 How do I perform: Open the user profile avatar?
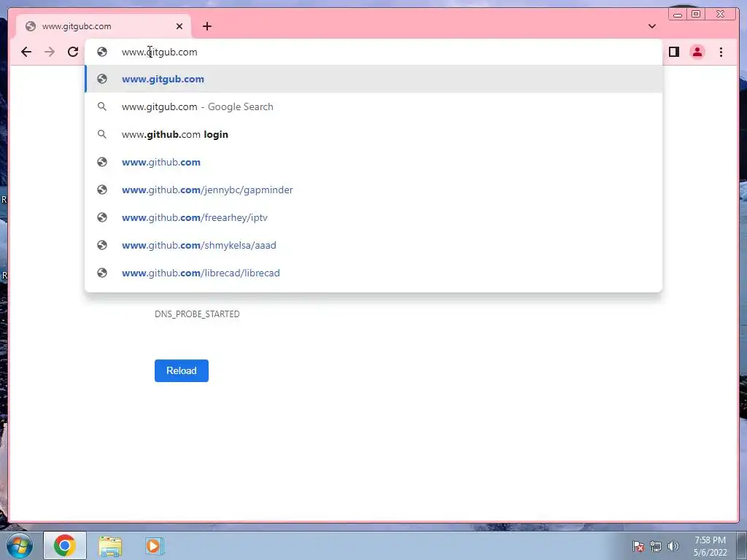697,52
